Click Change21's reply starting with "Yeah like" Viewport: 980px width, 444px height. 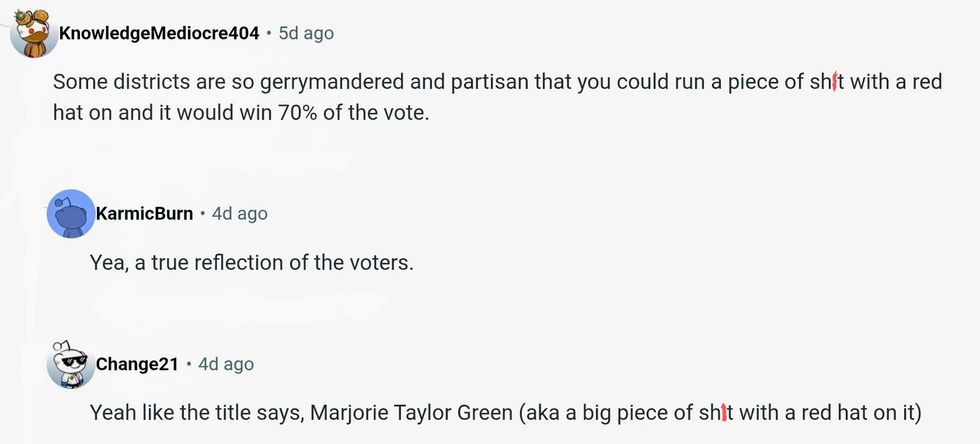[x=504, y=412]
